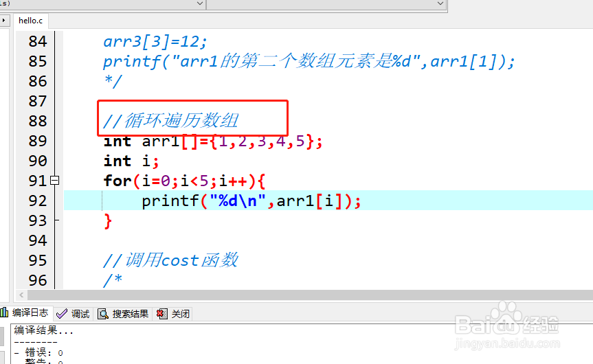Open the 调试 debug tab
Screen dimensions: 593x364
tap(73, 314)
